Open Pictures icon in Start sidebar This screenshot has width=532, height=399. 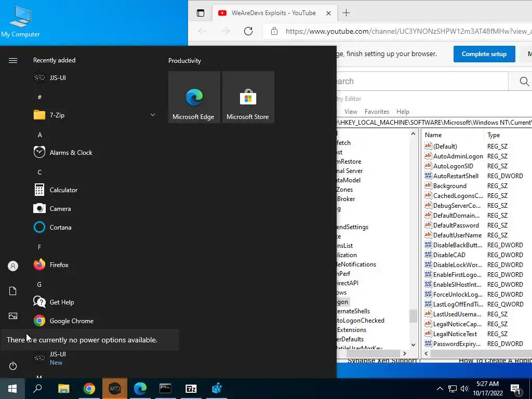(13, 316)
